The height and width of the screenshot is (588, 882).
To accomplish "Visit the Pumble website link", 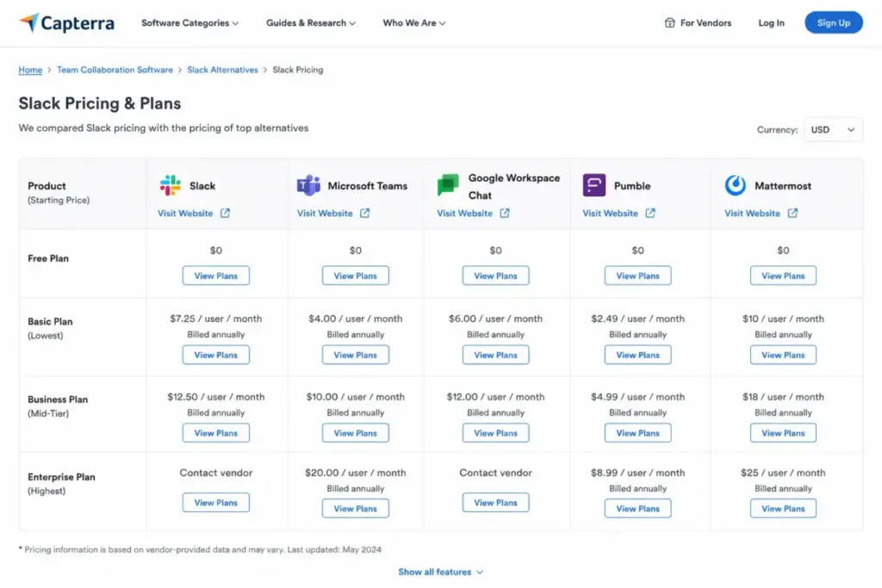I will 611,213.
